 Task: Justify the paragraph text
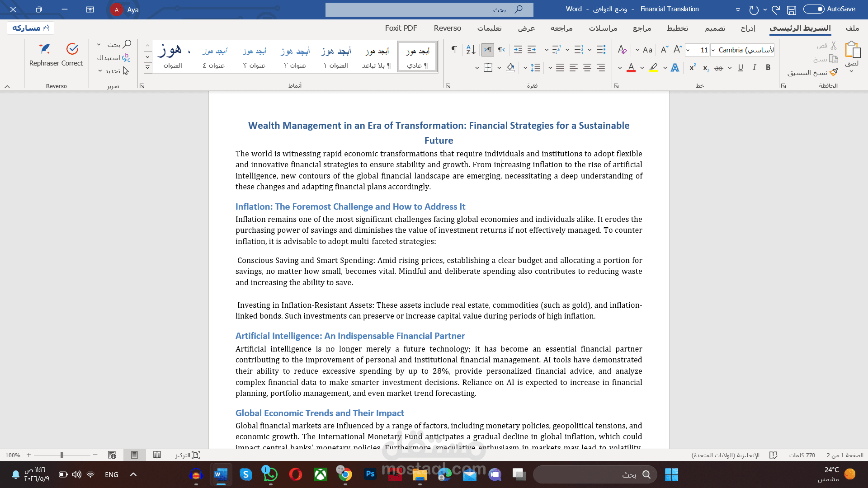(x=560, y=68)
